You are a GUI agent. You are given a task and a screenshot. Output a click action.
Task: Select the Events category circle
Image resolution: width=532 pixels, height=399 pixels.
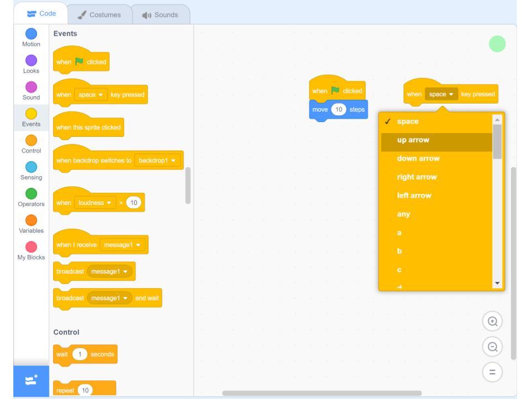(x=31, y=114)
